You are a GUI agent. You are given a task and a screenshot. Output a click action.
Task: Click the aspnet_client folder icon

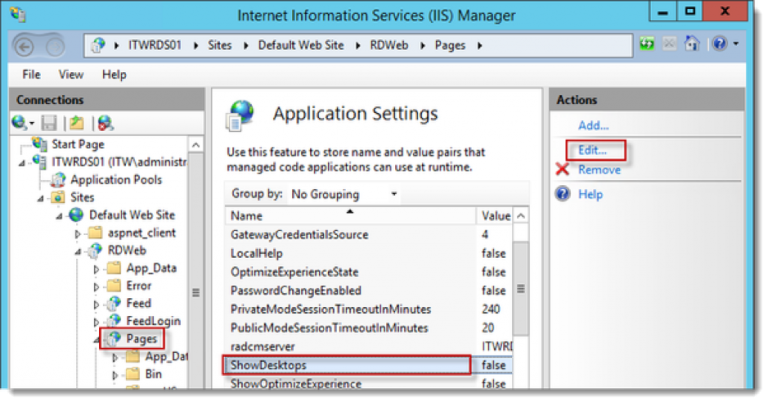[95, 233]
